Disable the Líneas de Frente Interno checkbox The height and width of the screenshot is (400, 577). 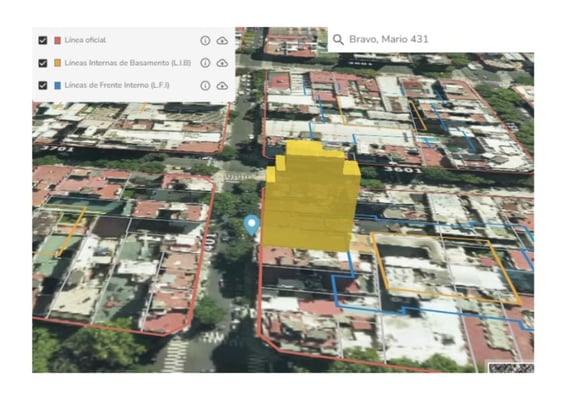point(43,85)
